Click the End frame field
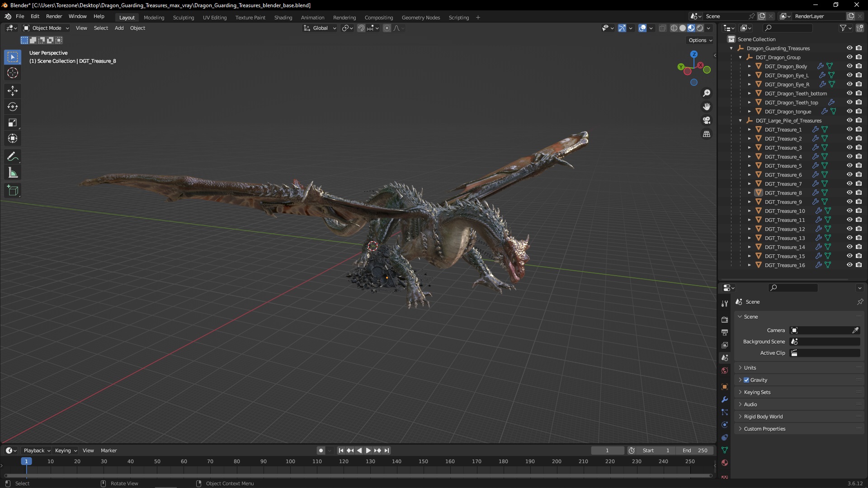The width and height of the screenshot is (868, 488). [x=695, y=450]
